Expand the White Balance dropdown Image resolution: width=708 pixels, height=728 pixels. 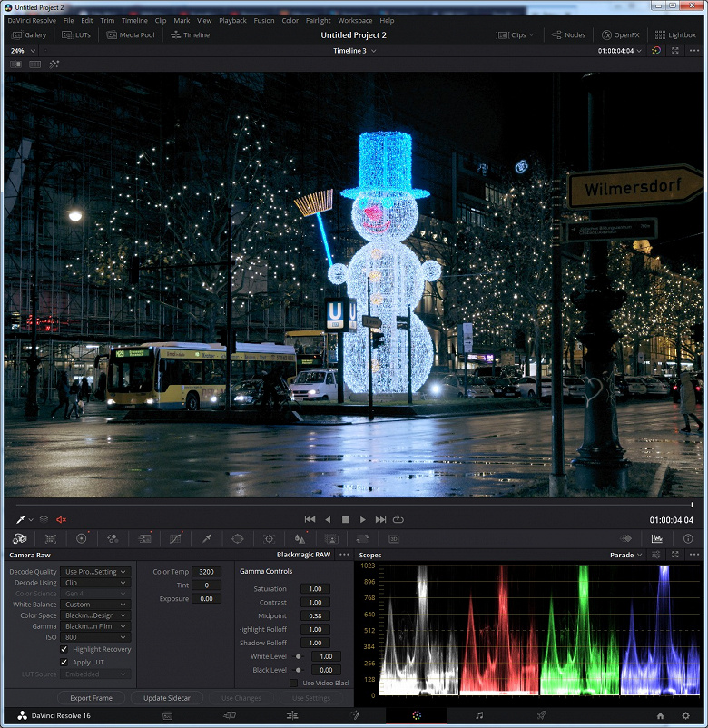(x=96, y=605)
